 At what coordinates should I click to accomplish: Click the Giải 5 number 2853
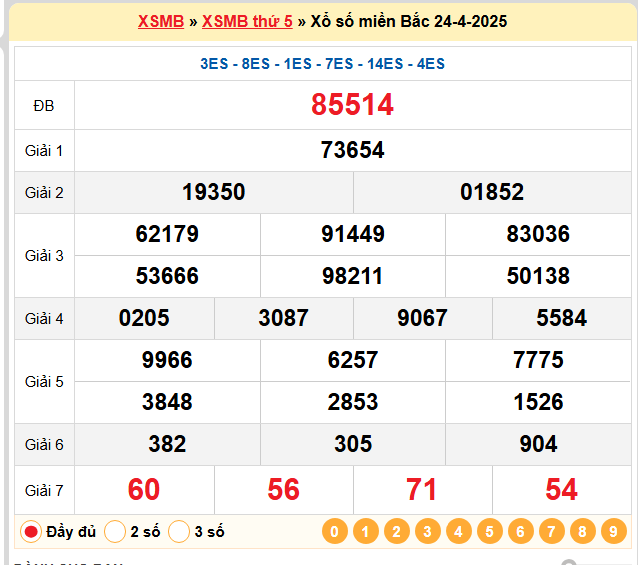pos(353,402)
